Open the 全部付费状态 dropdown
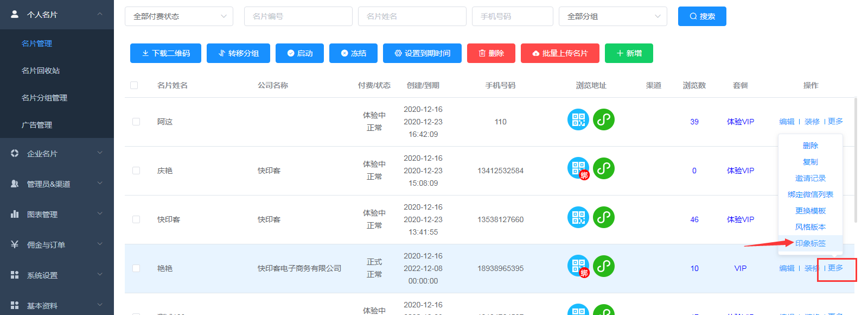 [179, 16]
